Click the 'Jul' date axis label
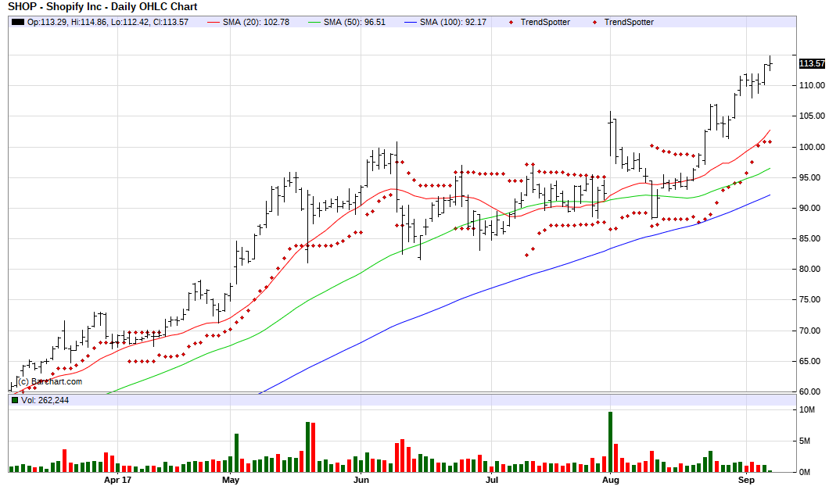 [x=492, y=480]
